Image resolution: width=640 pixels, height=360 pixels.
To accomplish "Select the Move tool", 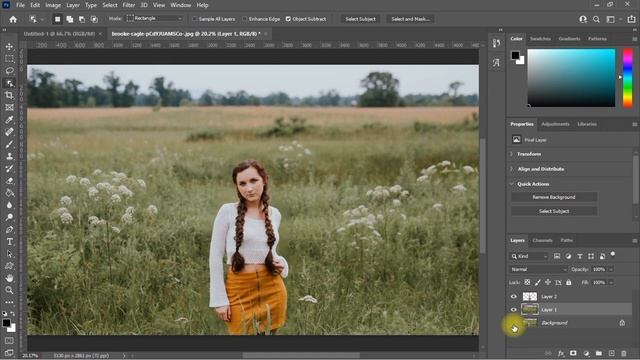I will click(x=9, y=47).
